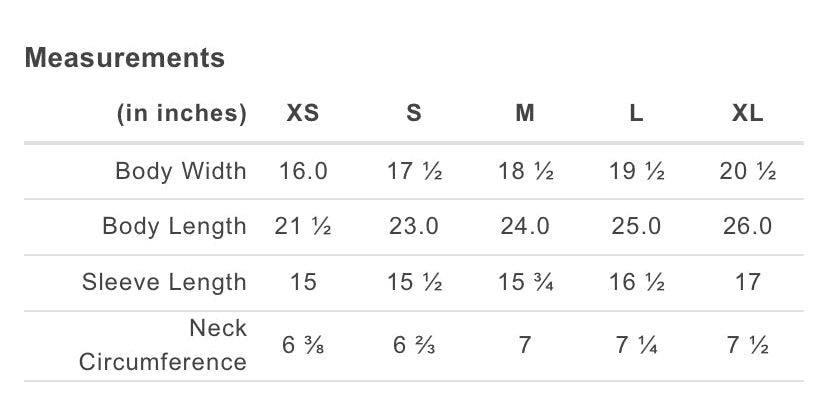Click the 23.0 Body Length S value
The width and height of the screenshot is (828, 400).
click(x=414, y=226)
